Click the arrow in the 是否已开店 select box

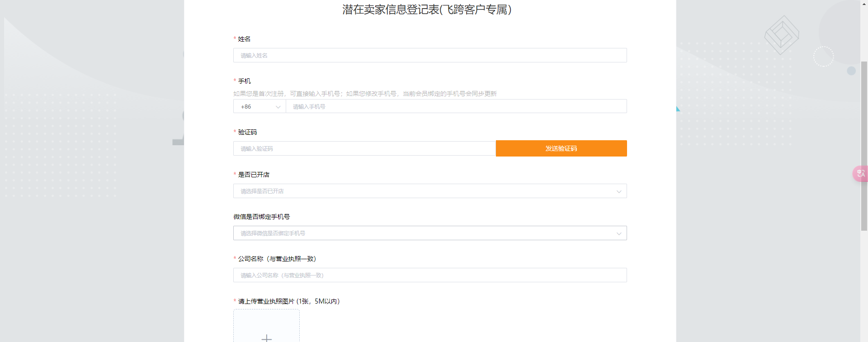[619, 192]
